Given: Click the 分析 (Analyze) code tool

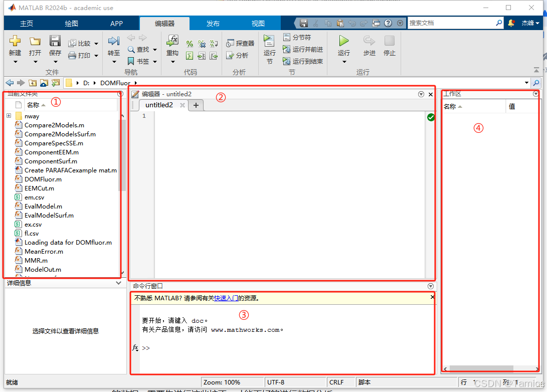Looking at the screenshot, I should 237,55.
